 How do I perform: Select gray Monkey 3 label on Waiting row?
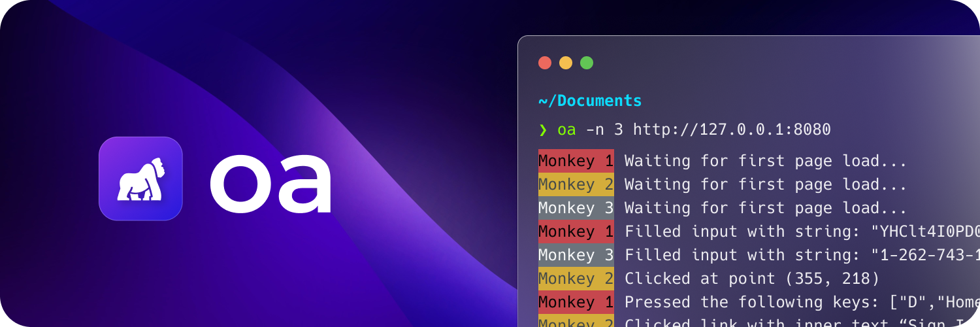(x=576, y=208)
